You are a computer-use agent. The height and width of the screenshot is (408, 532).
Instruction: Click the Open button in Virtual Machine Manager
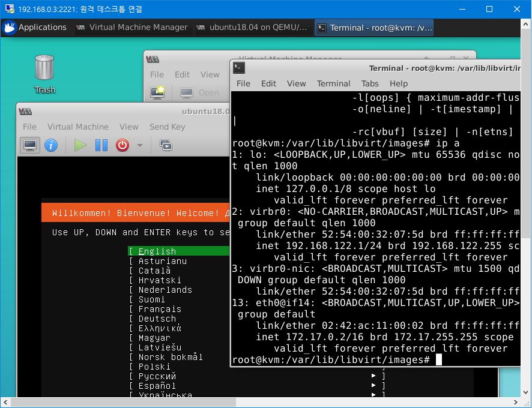coord(201,92)
